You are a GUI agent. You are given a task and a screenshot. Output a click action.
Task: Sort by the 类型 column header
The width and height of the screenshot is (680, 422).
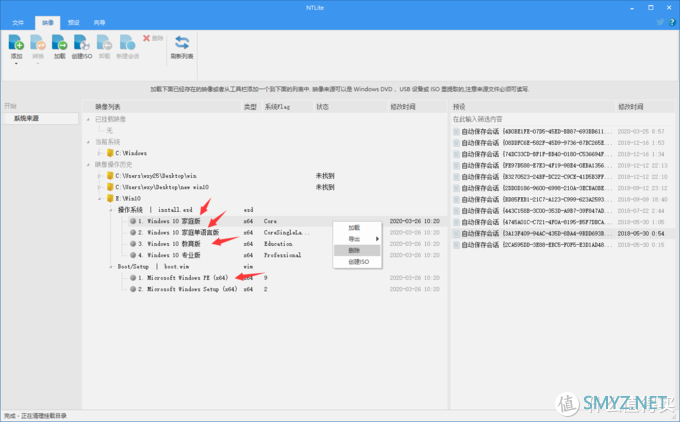tap(251, 107)
